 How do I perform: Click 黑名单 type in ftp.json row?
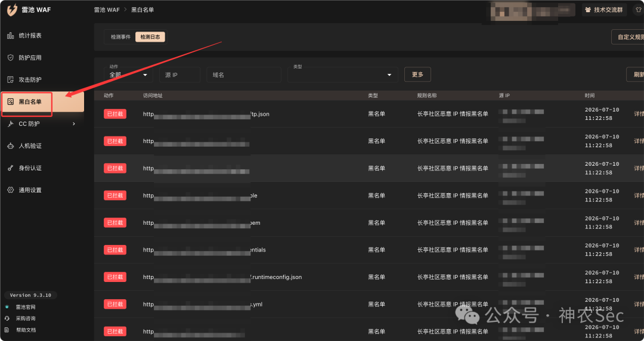pos(377,114)
